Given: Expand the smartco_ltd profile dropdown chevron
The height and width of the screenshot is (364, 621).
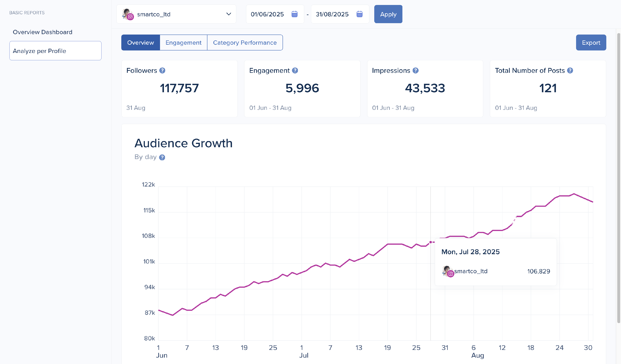Looking at the screenshot, I should (x=229, y=14).
